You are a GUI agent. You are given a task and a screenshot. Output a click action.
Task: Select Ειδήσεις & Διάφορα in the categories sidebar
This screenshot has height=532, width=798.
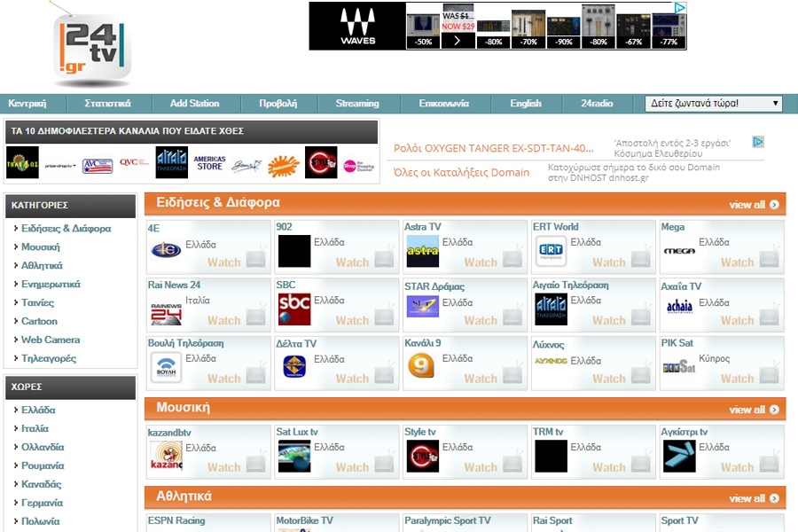[66, 229]
